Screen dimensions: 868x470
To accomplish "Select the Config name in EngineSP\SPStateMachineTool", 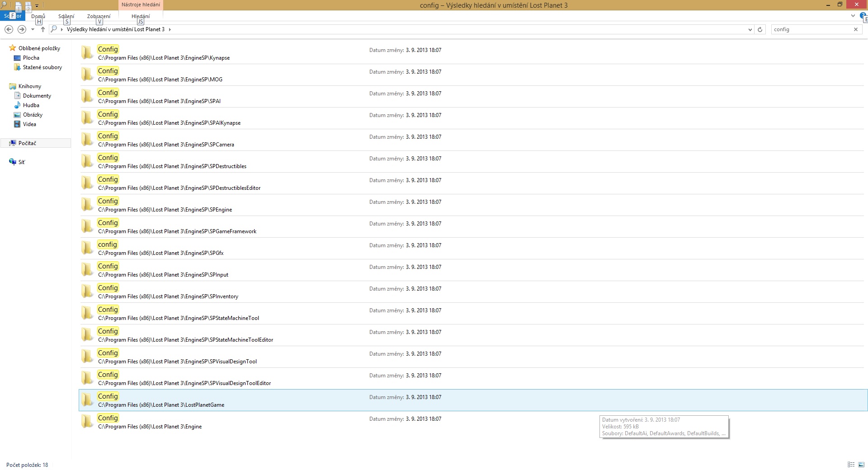I will click(x=108, y=310).
